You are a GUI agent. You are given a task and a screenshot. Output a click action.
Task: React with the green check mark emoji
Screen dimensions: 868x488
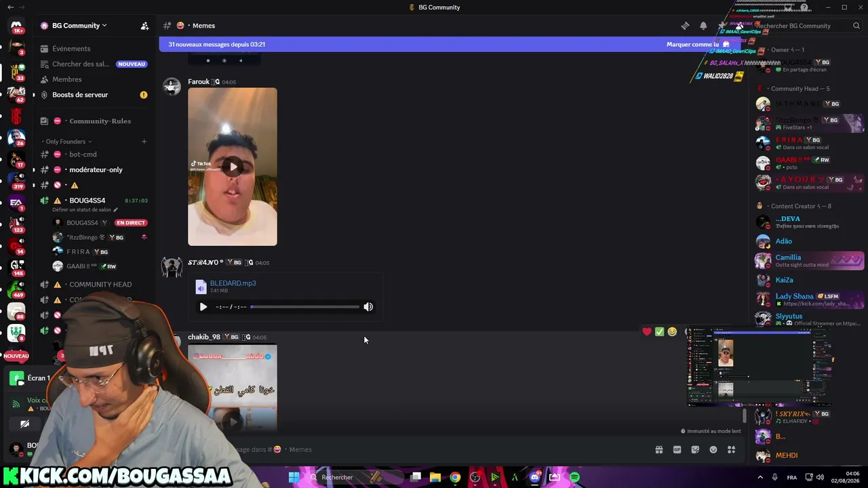tap(659, 331)
